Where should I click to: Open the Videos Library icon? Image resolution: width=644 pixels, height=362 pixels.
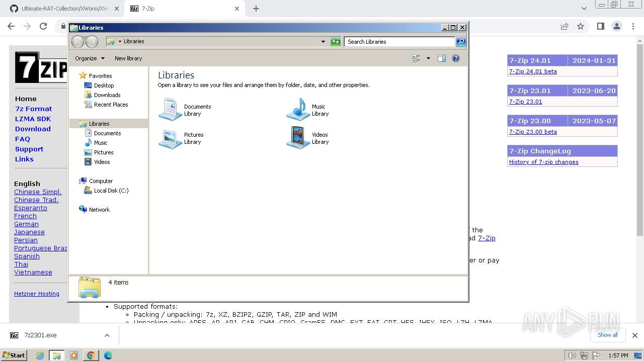(x=308, y=138)
